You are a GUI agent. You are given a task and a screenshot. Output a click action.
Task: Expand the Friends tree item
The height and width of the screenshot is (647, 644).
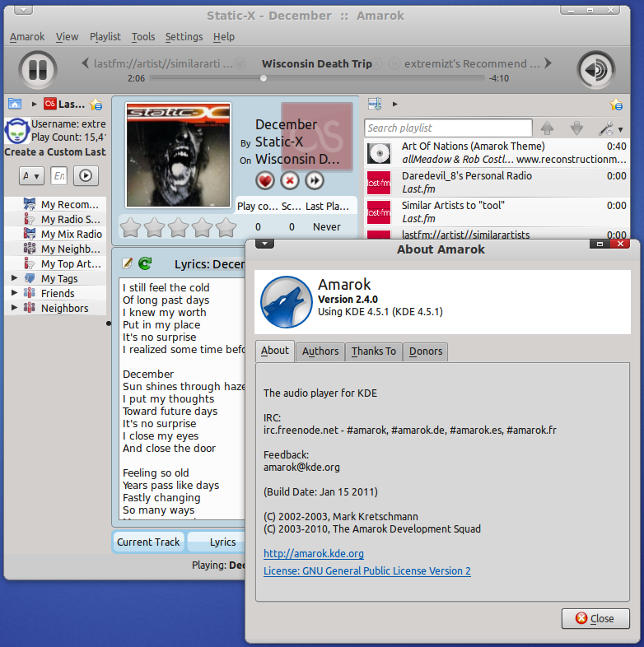pos(15,292)
